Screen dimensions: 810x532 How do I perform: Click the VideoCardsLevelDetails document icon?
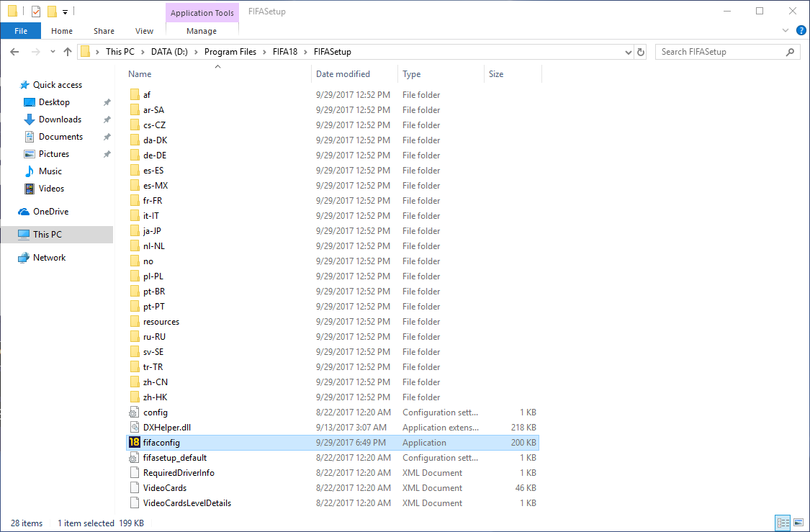click(135, 502)
